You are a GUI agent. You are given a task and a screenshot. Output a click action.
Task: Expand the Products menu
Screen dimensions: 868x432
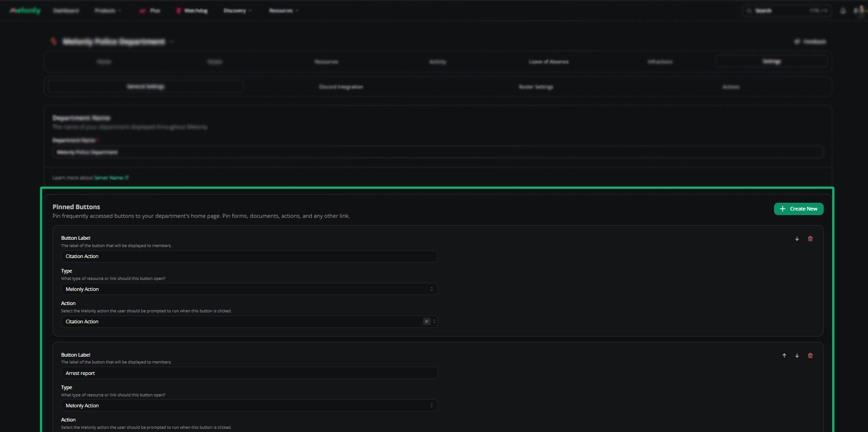[x=108, y=11]
